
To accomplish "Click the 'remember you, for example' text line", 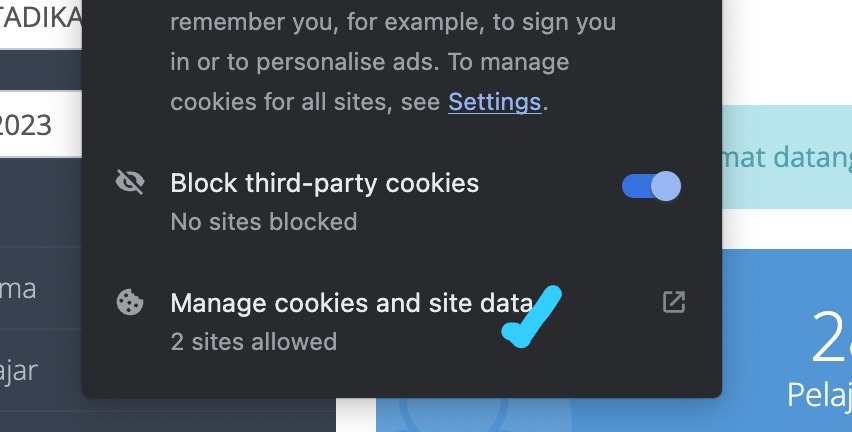I will pos(393,22).
